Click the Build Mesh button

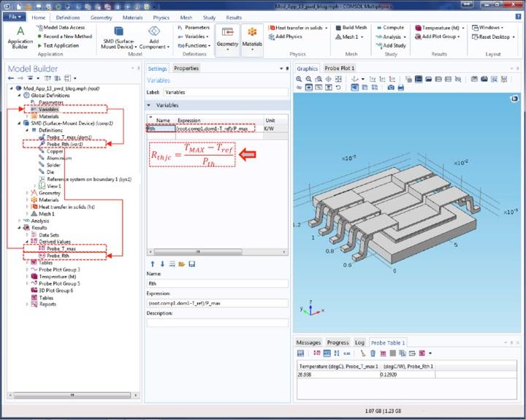(351, 28)
